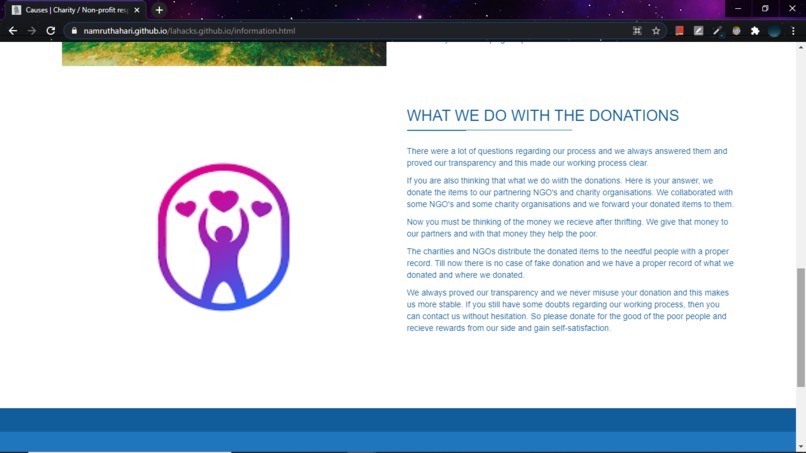This screenshot has width=806, height=453.
Task: Click the browser forward arrow
Action: pos(32,31)
